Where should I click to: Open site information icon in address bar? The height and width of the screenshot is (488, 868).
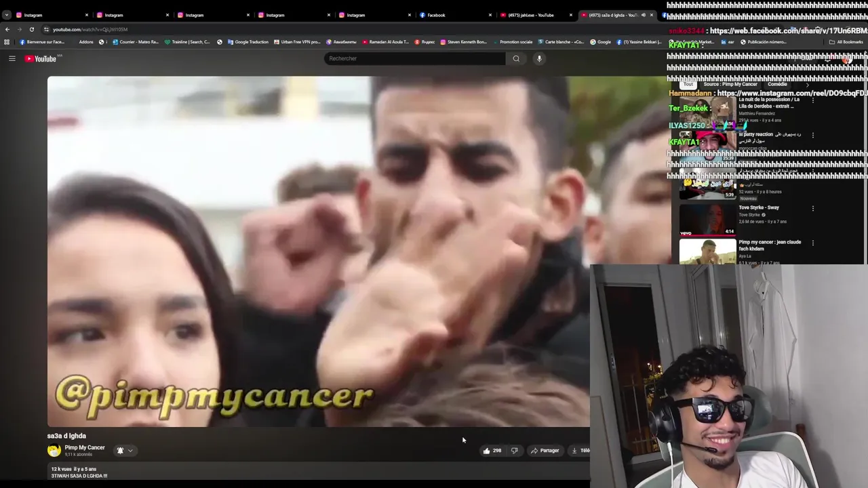coord(46,29)
